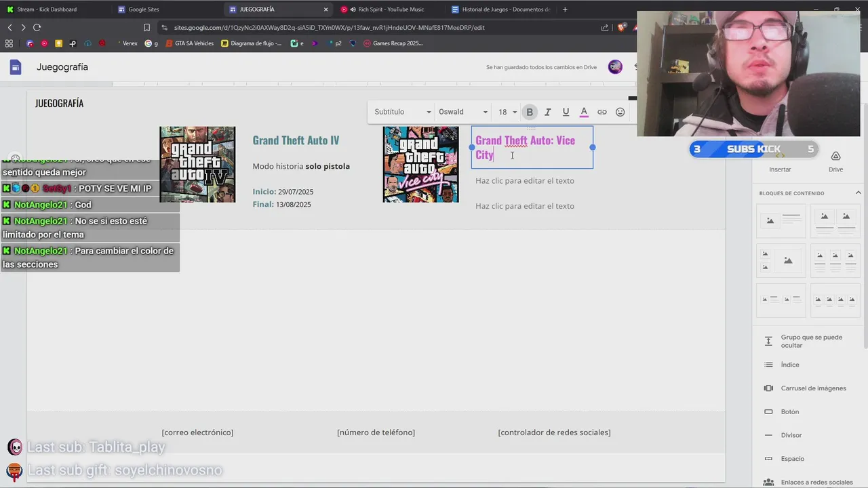Collapse the Bloques de contenido section
The image size is (868, 488).
pyautogui.click(x=858, y=193)
